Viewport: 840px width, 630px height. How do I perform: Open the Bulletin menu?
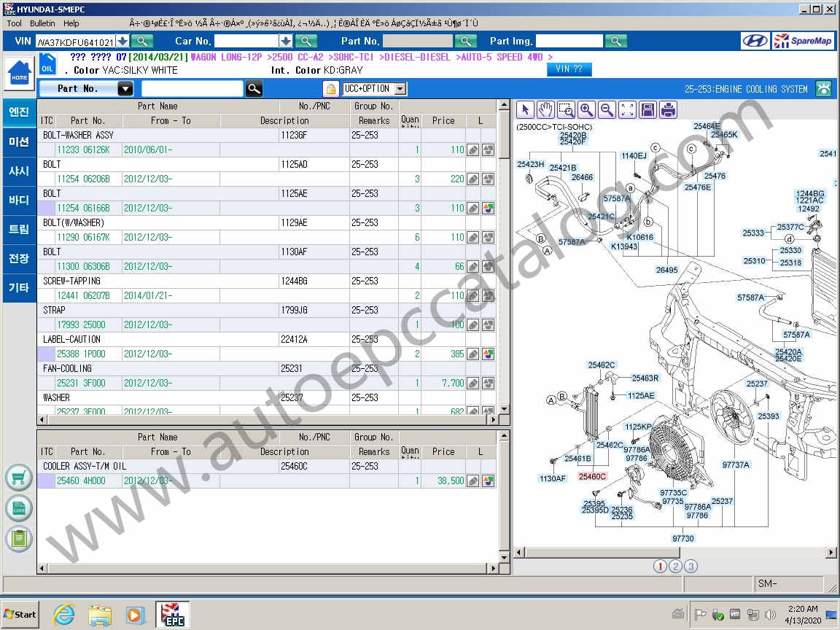pyautogui.click(x=42, y=23)
